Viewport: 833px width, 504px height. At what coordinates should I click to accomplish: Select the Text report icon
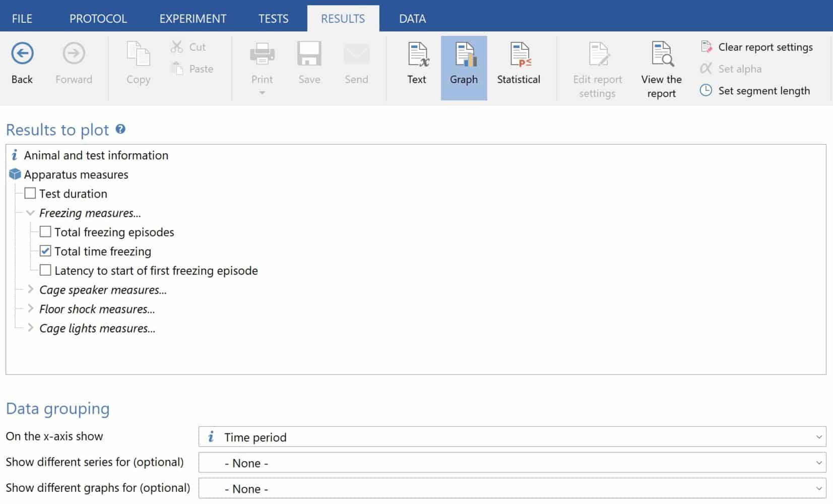click(x=417, y=55)
